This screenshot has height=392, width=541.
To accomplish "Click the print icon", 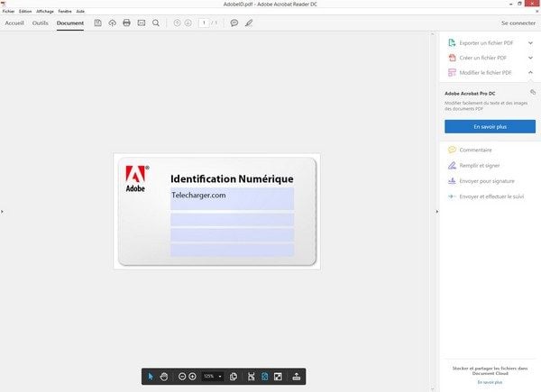I will [x=126, y=23].
